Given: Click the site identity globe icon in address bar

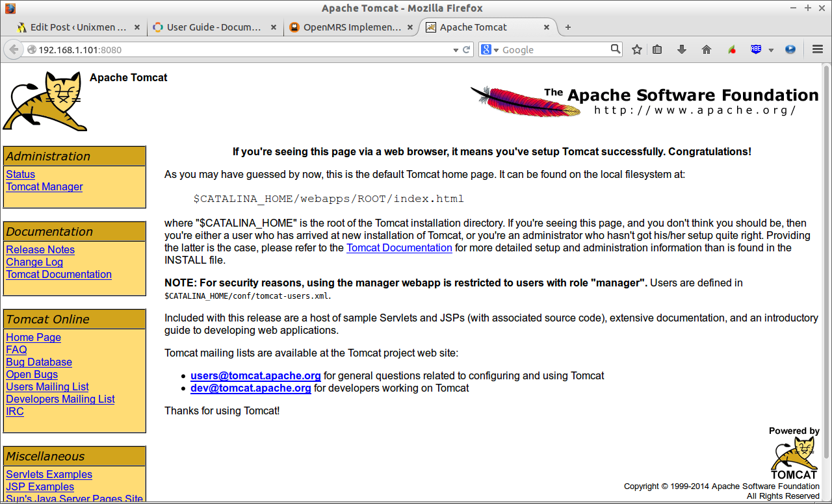Looking at the screenshot, I should (31, 50).
